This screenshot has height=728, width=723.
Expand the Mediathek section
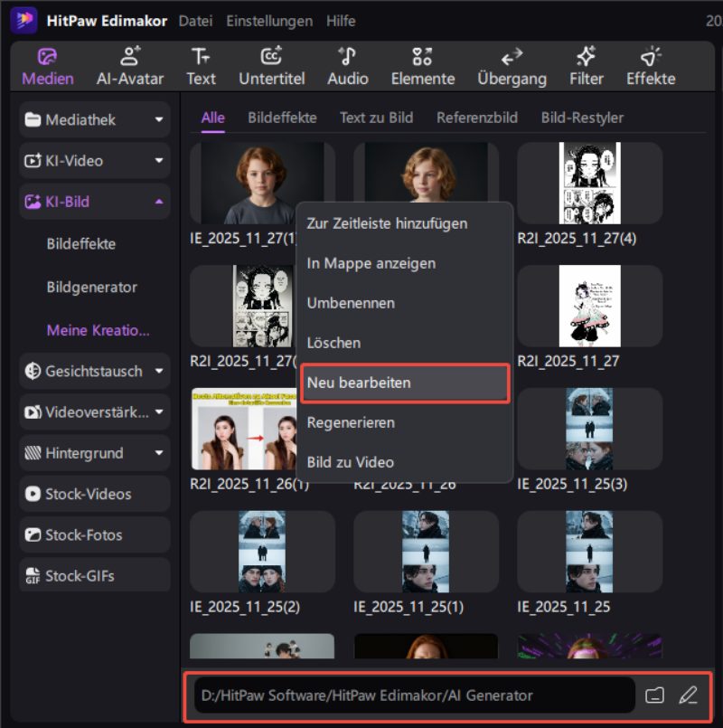(95, 119)
